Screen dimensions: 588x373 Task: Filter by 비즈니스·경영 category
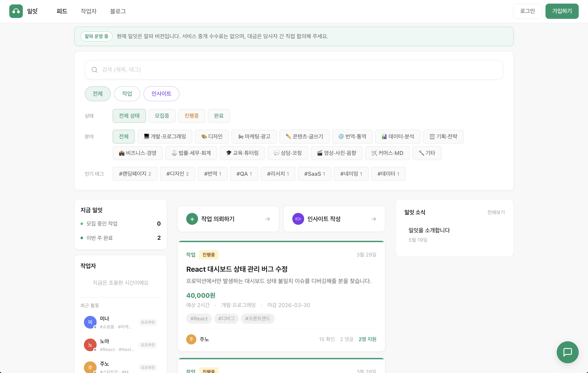coord(137,153)
